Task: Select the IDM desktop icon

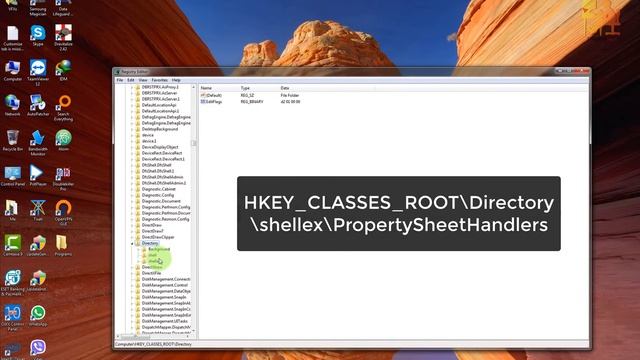Action: 63,69
